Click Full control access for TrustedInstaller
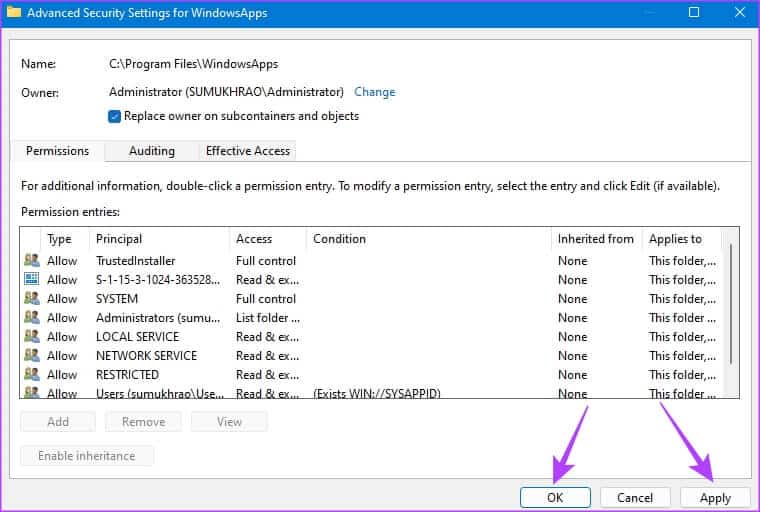 [x=266, y=261]
